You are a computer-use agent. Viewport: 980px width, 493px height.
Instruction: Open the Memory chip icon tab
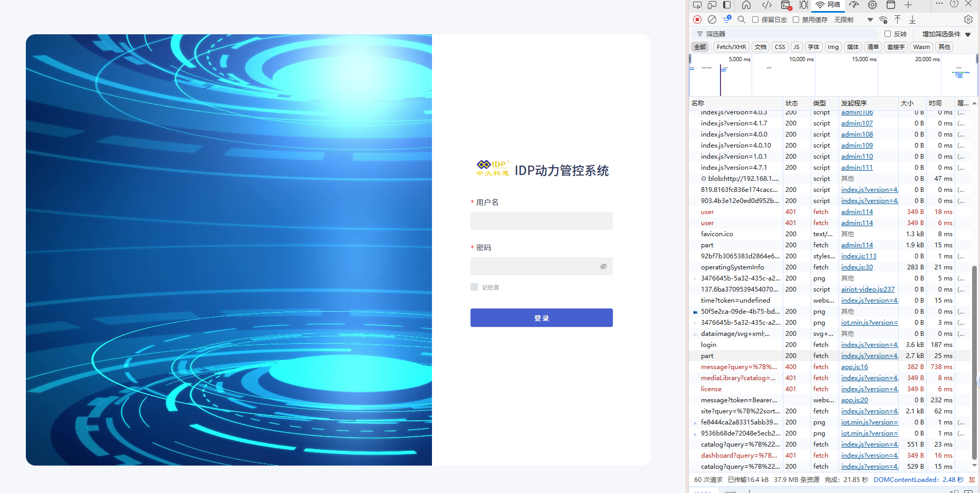[x=872, y=5]
